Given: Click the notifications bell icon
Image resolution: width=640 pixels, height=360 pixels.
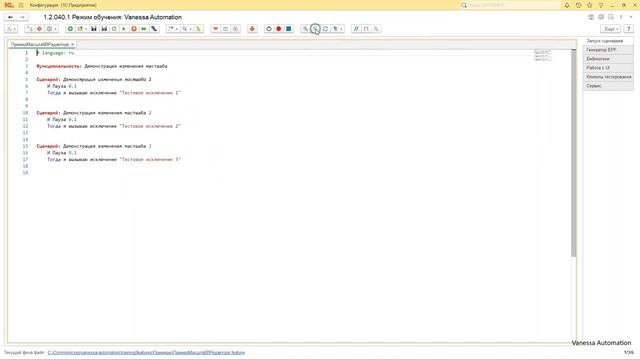Looking at the screenshot, I should [567, 5].
